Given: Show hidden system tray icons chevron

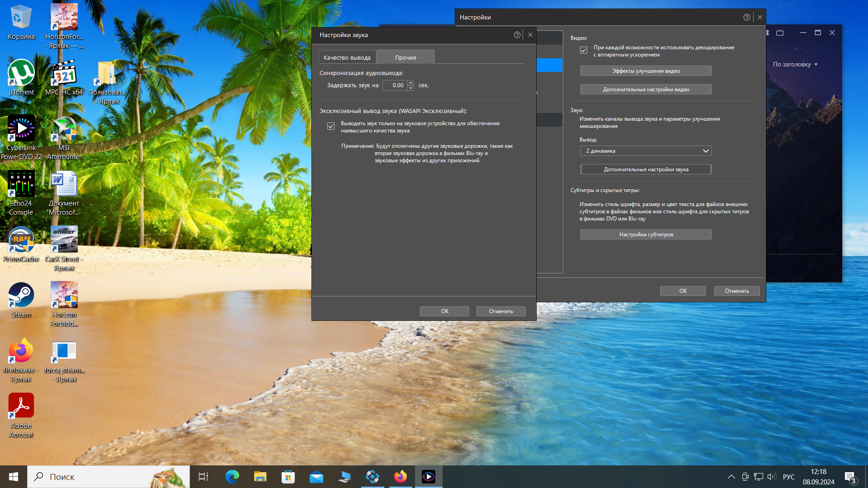Looking at the screenshot, I should tap(731, 477).
